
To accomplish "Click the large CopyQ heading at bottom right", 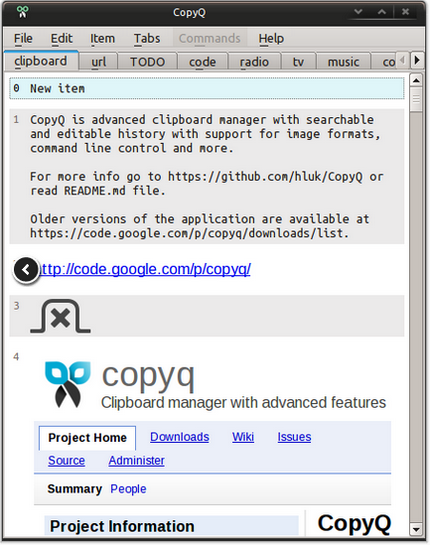I will tap(354, 523).
